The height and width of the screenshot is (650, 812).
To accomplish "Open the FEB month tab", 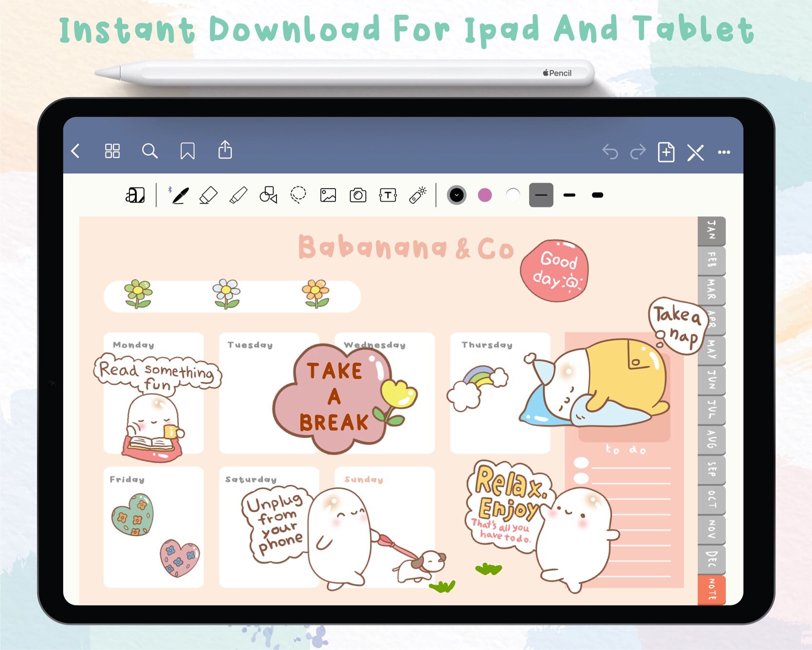I will [711, 260].
